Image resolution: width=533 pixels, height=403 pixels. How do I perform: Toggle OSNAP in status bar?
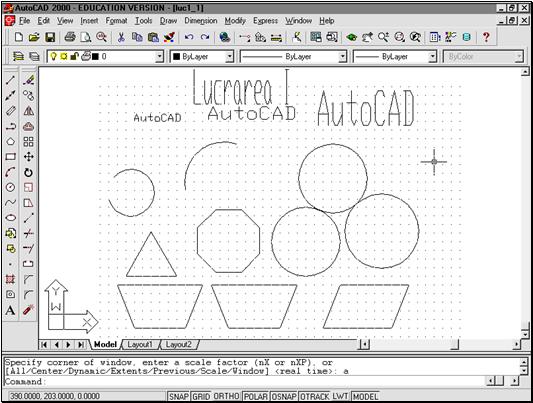click(284, 396)
